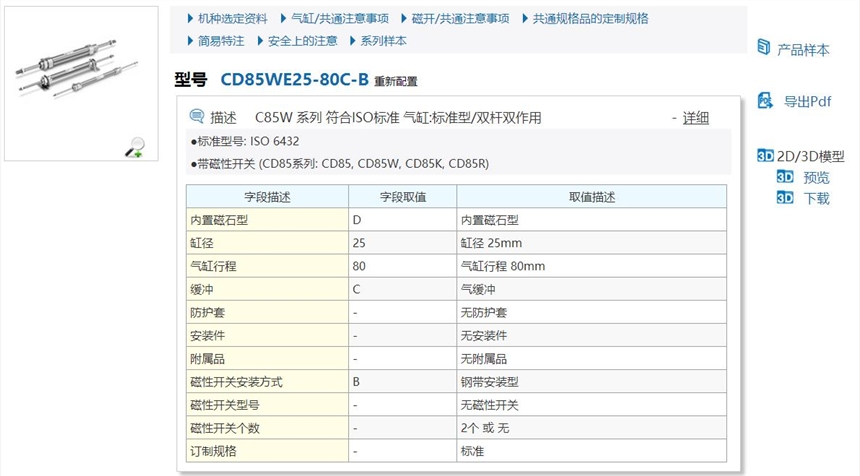
Task: Click 下载 to download 3D model
Action: coord(816,198)
